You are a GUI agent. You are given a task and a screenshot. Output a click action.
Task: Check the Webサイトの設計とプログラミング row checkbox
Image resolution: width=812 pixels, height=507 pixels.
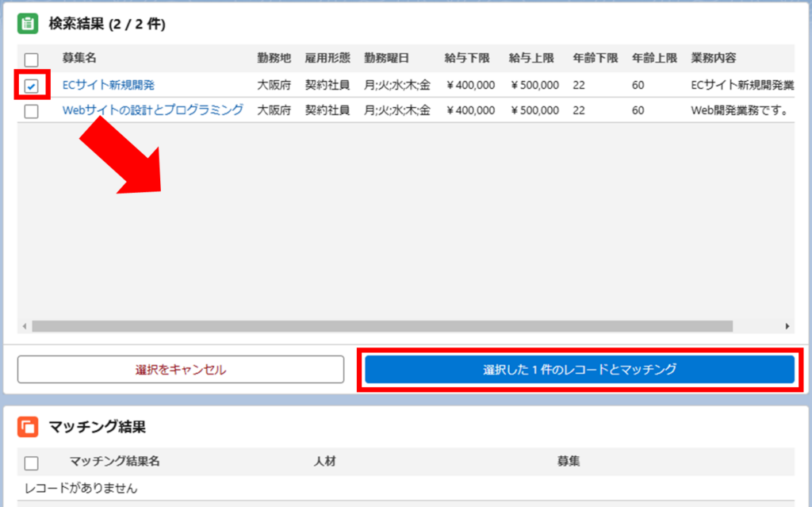click(32, 111)
